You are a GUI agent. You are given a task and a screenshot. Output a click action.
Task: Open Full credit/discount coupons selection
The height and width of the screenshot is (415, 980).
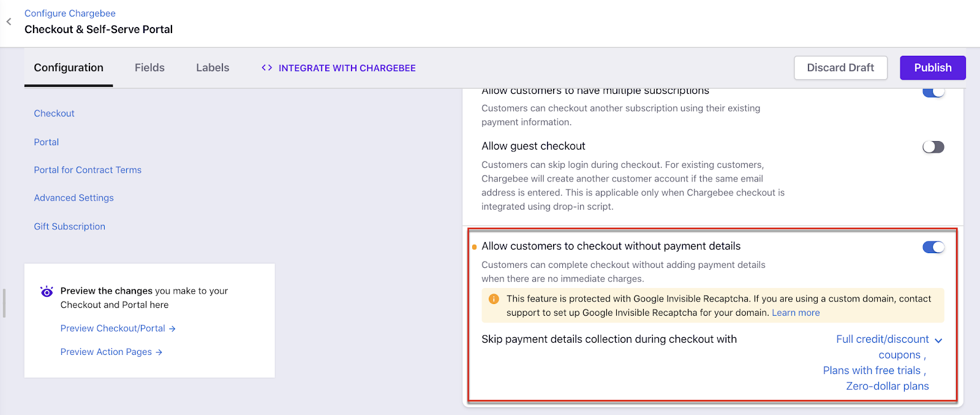883,347
